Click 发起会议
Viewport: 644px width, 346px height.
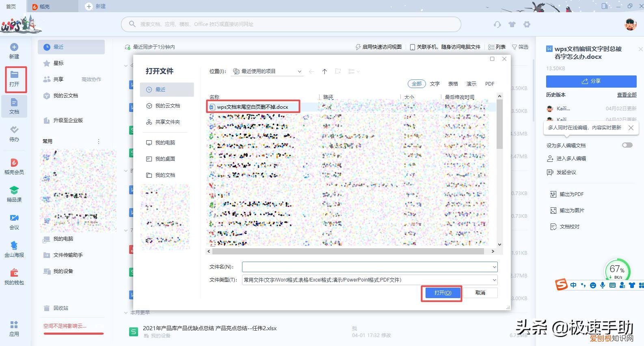click(x=562, y=172)
